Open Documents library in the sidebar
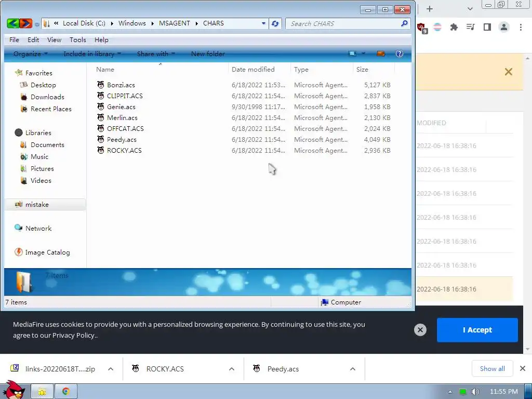This screenshot has width=532, height=399. (47, 144)
